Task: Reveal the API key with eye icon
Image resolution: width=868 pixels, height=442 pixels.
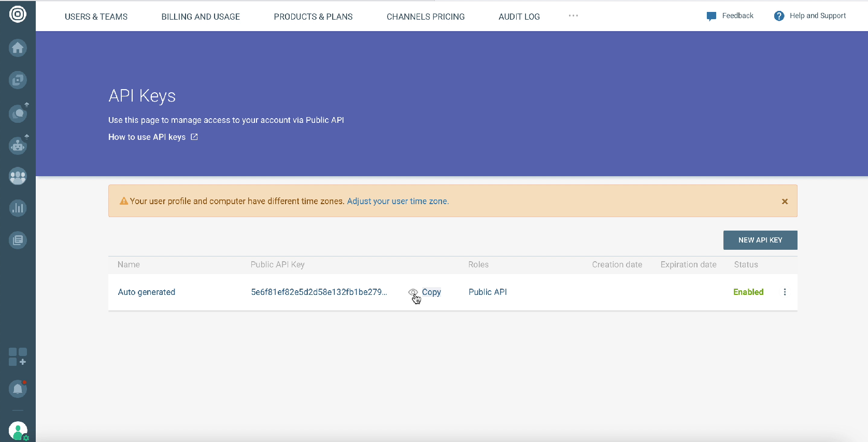Action: [x=413, y=292]
